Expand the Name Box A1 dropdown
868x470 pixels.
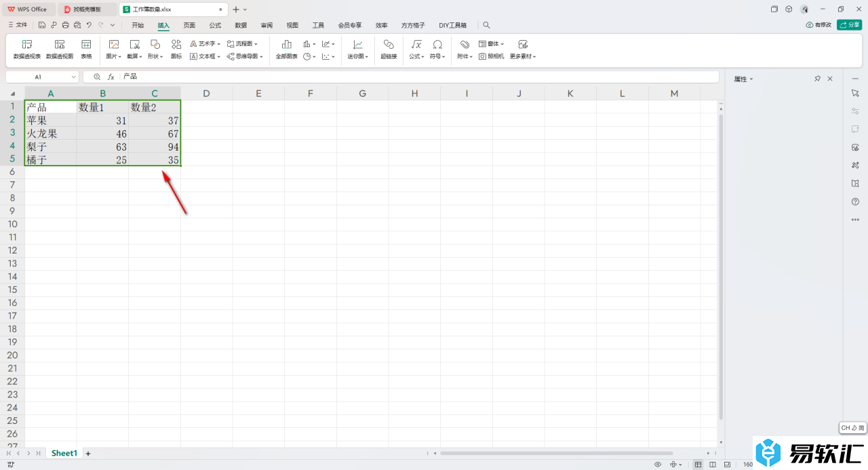[73, 77]
